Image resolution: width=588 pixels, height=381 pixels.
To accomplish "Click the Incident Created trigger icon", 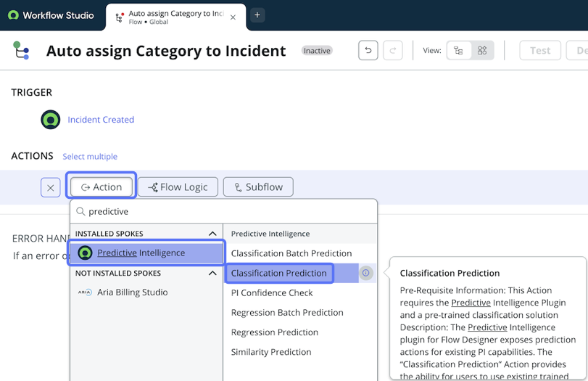I will tap(51, 119).
